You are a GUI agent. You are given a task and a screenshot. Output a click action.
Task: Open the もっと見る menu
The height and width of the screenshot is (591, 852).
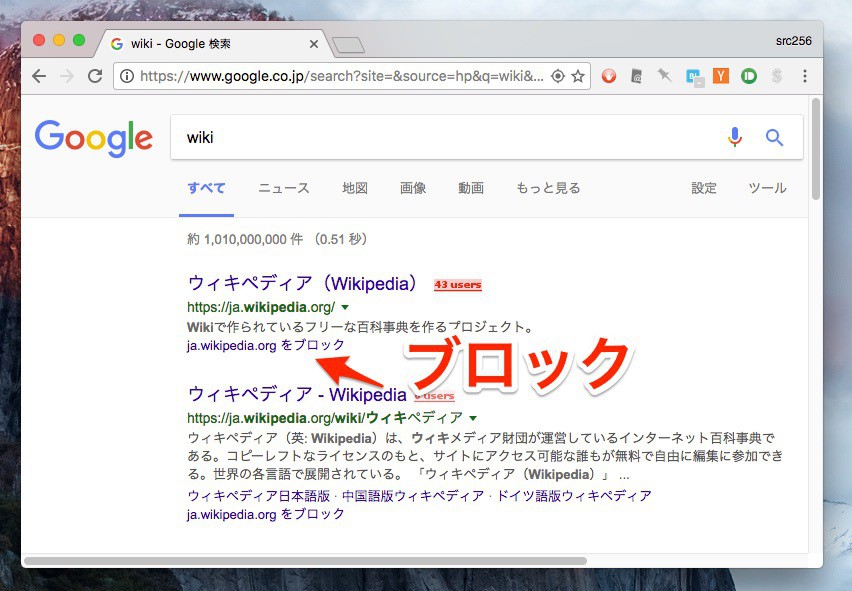(548, 188)
